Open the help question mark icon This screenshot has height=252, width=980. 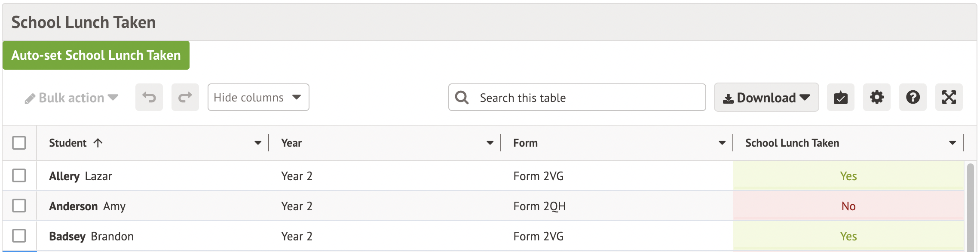(913, 98)
